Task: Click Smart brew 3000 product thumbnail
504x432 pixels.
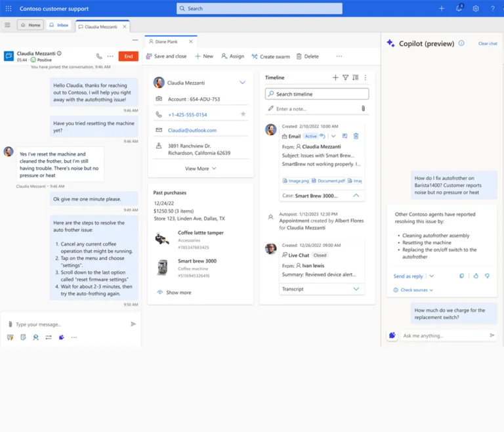Action: [162, 268]
